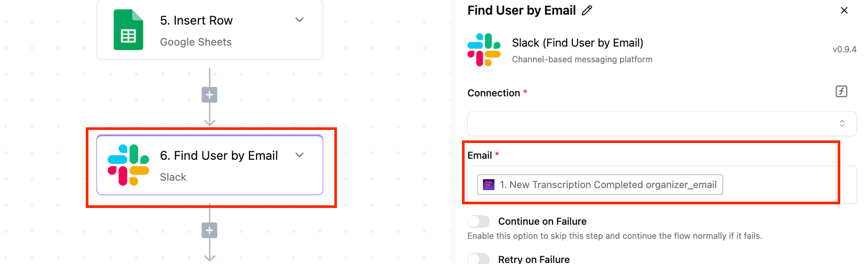Select the Find User by Email step card
This screenshot has height=264, width=868.
tap(209, 165)
